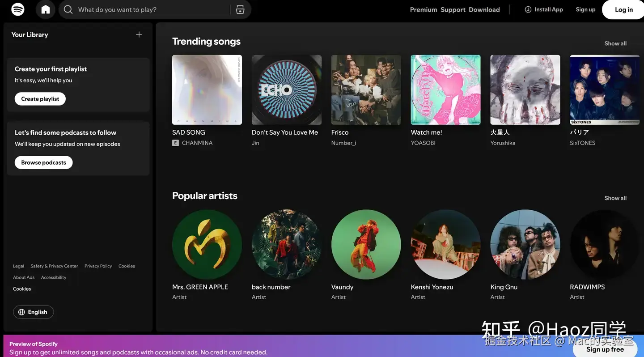Open the About Ads footer link
This screenshot has height=357, width=644.
click(x=24, y=277)
